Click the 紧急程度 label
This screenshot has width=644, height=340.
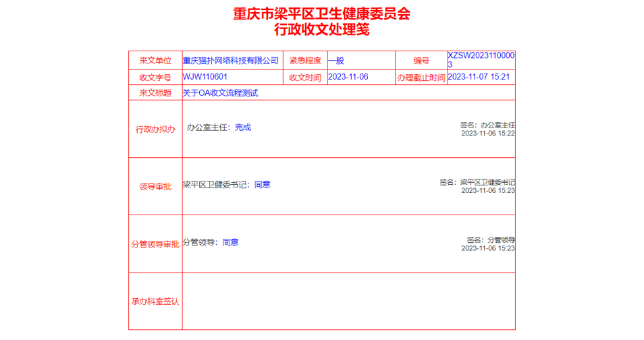(x=305, y=61)
